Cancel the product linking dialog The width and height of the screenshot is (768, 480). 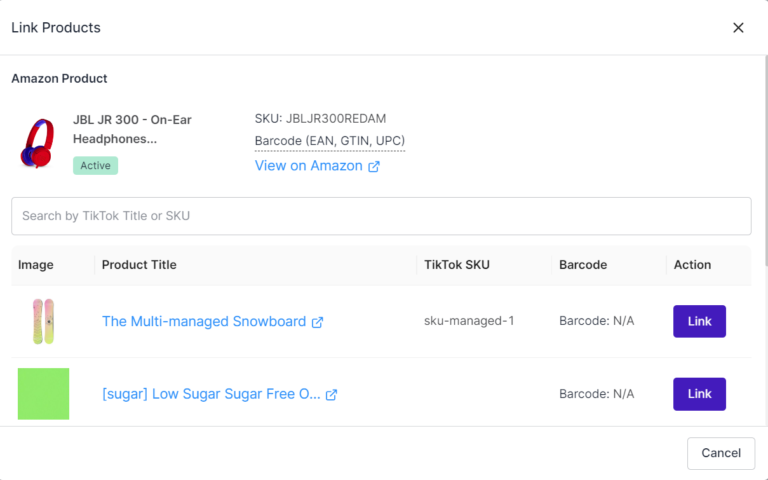[x=721, y=453]
